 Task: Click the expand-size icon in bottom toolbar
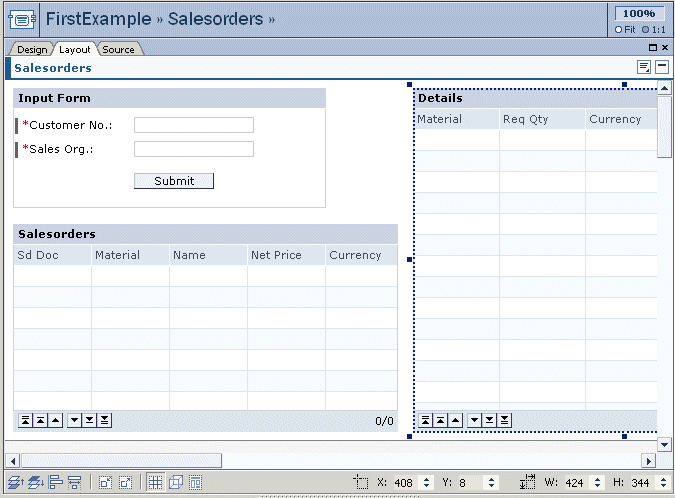tap(125, 483)
